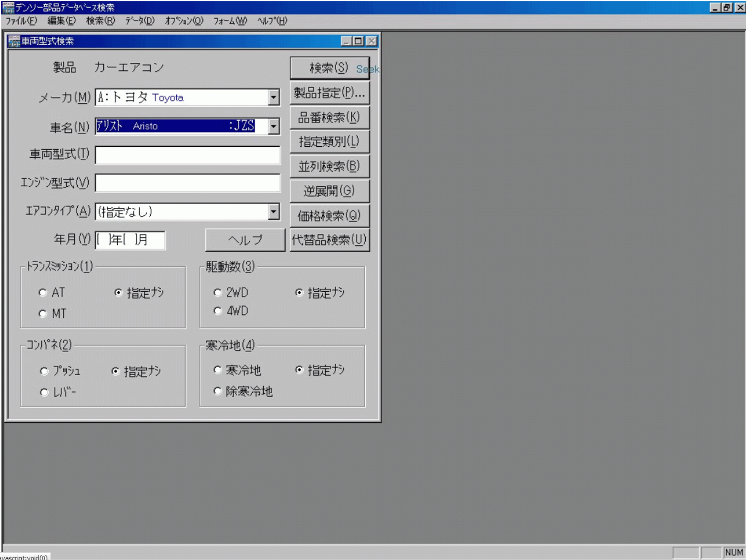Click the ヘルプ help button
This screenshot has width=746, height=560.
pos(245,240)
